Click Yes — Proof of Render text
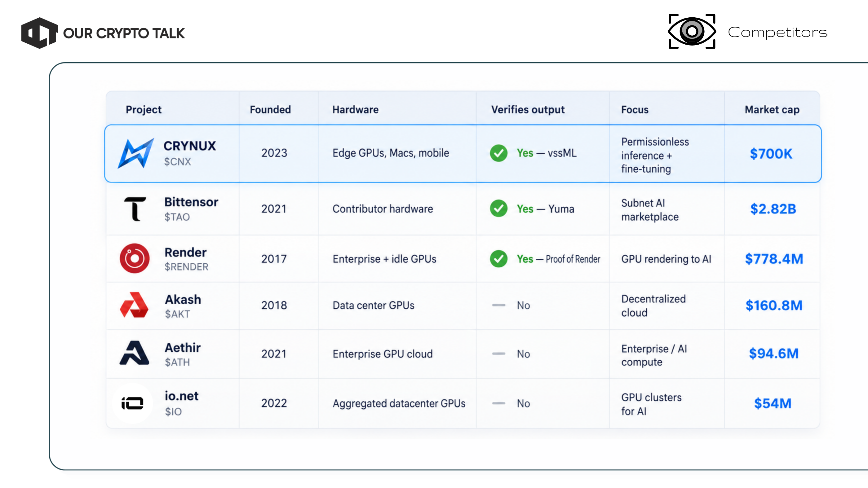Screen dimensions: 868x488 pos(558,259)
